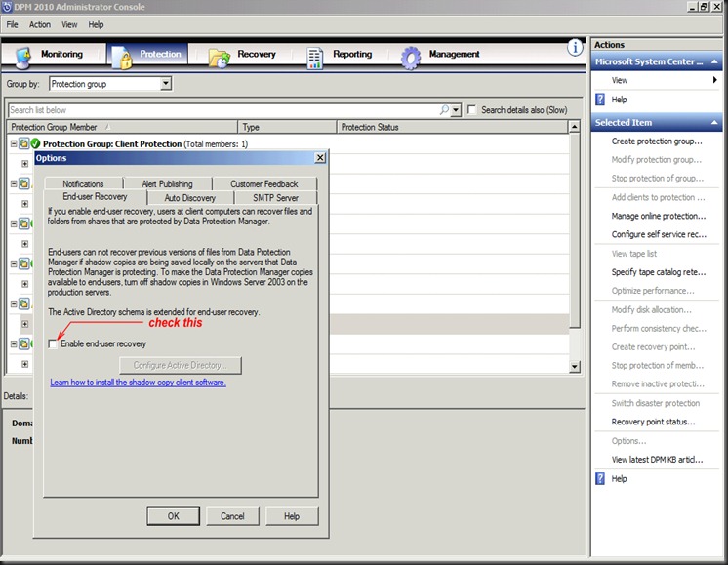Collapse the Client Protection group tree node

click(14, 143)
